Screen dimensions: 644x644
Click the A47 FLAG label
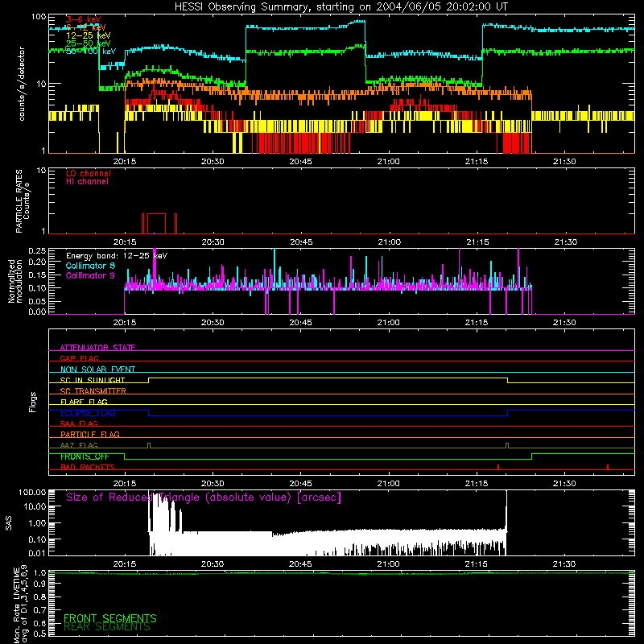click(79, 445)
